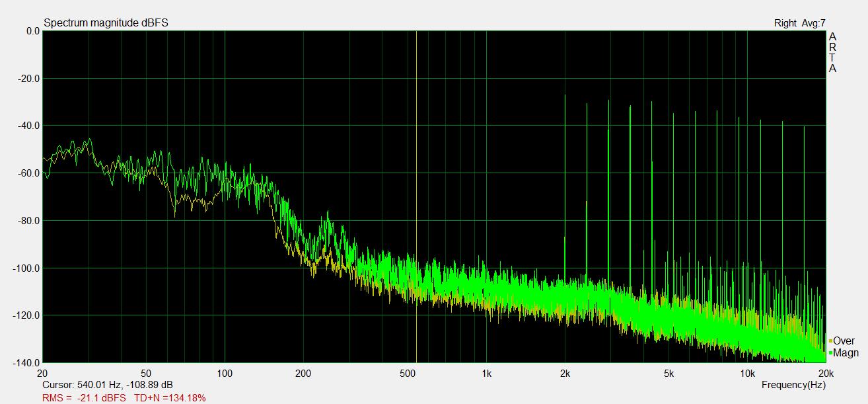This screenshot has height=404, width=868.
Task: Click the 'Avg:7' averaging label
Action: coord(814,23)
